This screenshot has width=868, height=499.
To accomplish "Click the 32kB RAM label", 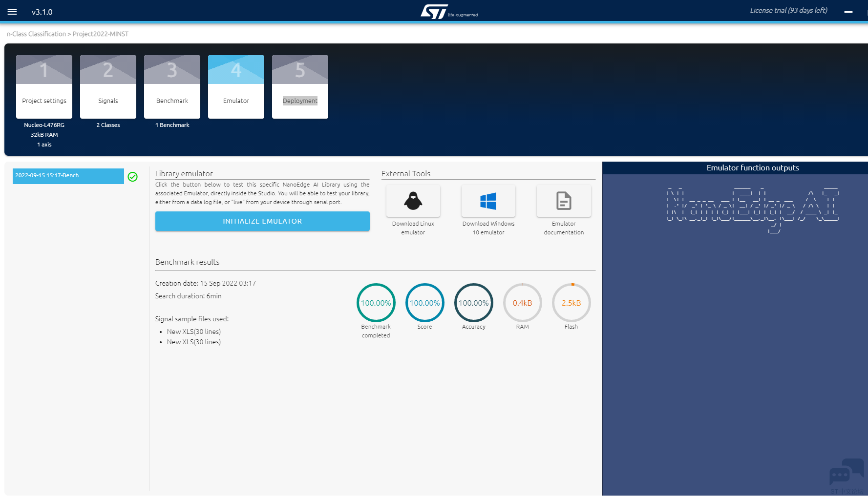I will tap(44, 135).
